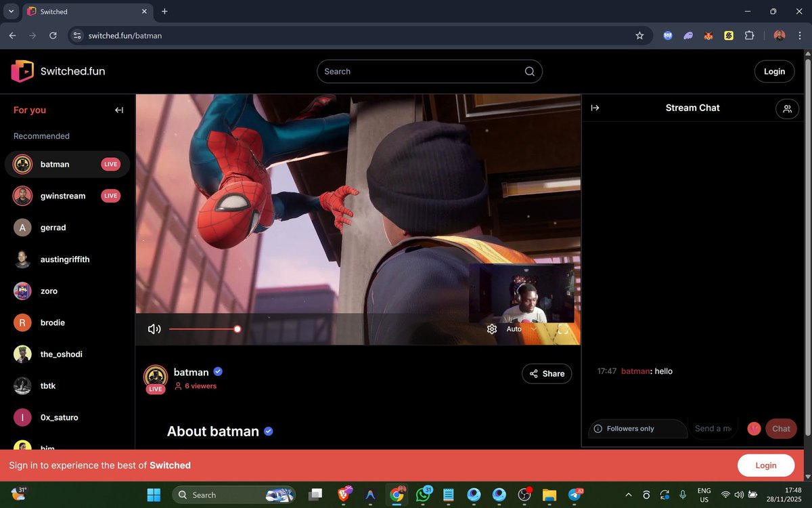Go back in browser history
Image resolution: width=812 pixels, height=508 pixels.
(x=12, y=35)
